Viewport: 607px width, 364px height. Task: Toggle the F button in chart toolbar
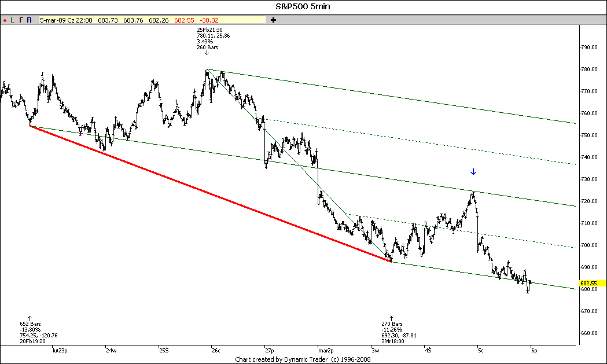click(21, 20)
